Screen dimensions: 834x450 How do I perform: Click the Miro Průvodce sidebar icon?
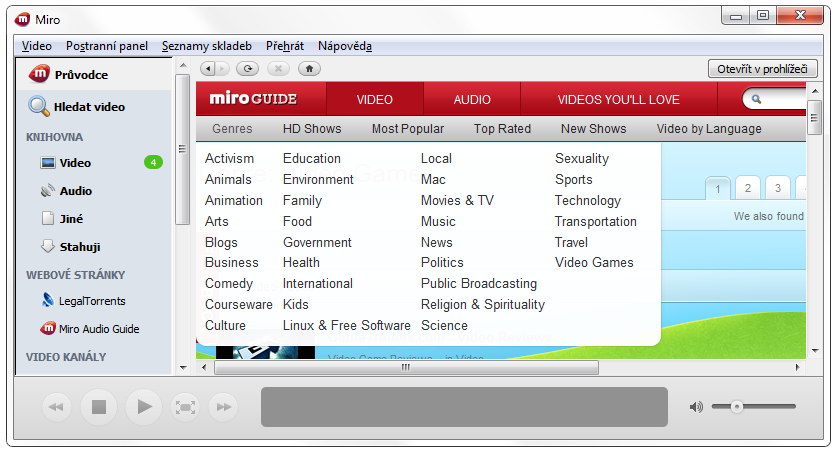[x=39, y=74]
